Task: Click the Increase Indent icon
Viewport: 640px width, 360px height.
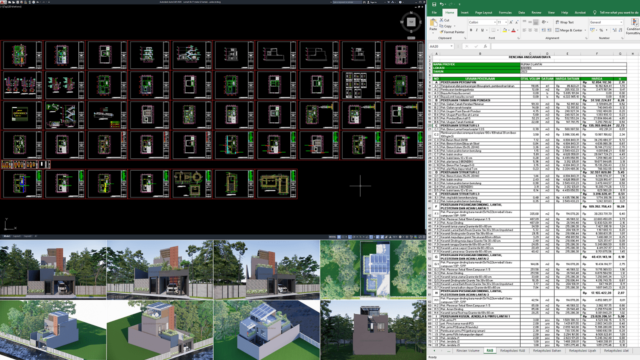Action: point(549,30)
